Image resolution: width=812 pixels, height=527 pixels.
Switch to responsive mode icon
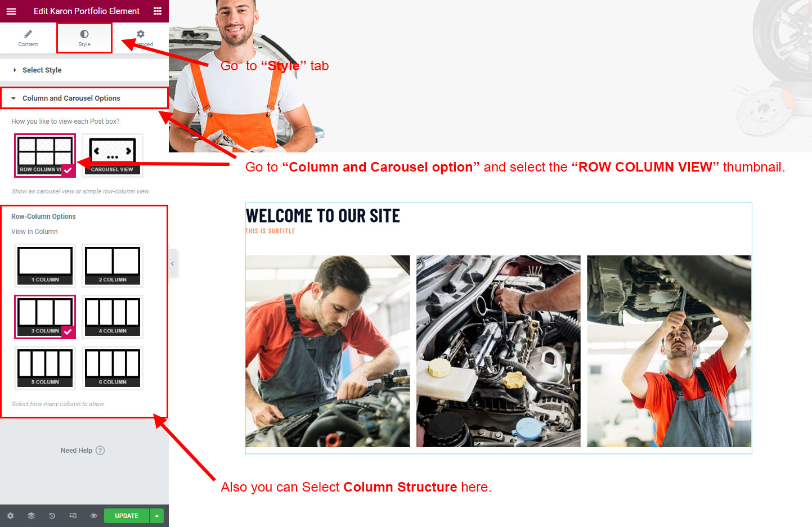click(73, 516)
